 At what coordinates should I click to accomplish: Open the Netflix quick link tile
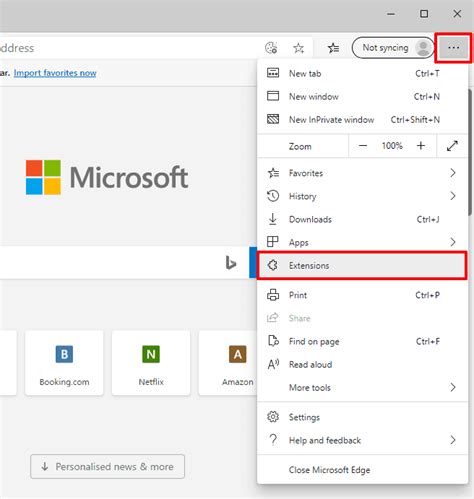pyautogui.click(x=151, y=363)
